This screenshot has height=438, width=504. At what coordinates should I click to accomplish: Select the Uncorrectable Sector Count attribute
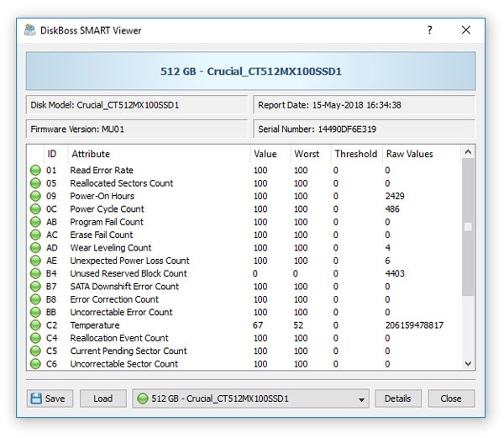[123, 364]
